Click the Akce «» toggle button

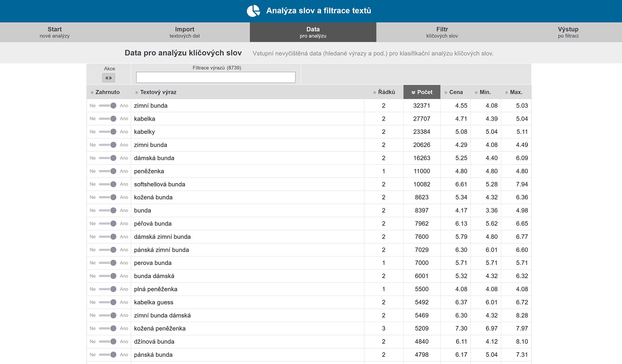(109, 78)
